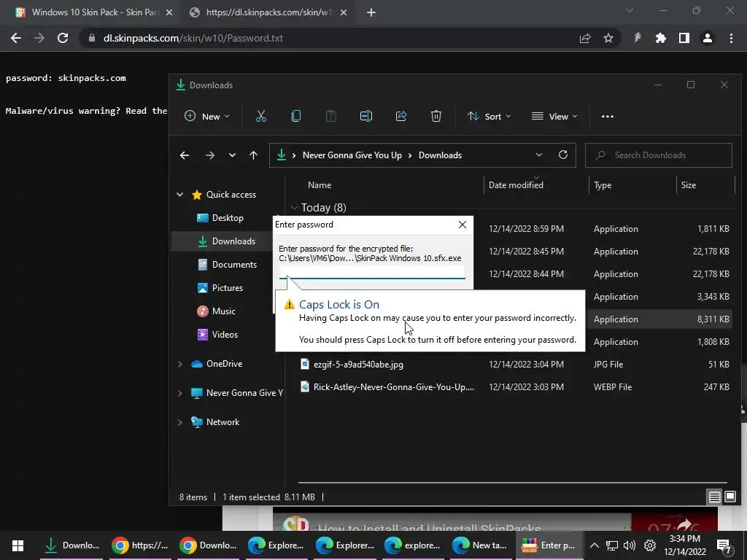Select Desktop in Quick access
The image size is (747, 560).
tap(228, 218)
